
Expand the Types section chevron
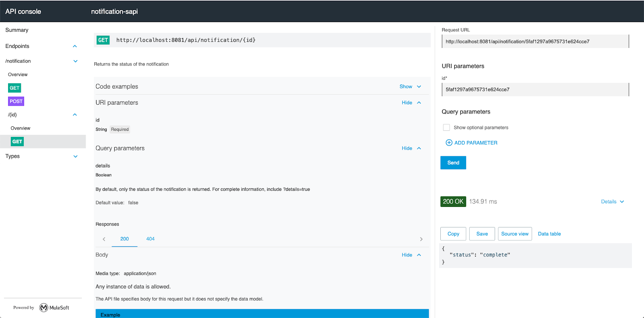(75, 156)
